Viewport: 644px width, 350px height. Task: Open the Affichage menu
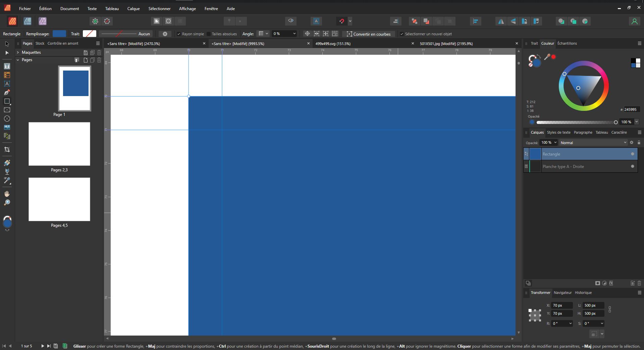tap(187, 9)
